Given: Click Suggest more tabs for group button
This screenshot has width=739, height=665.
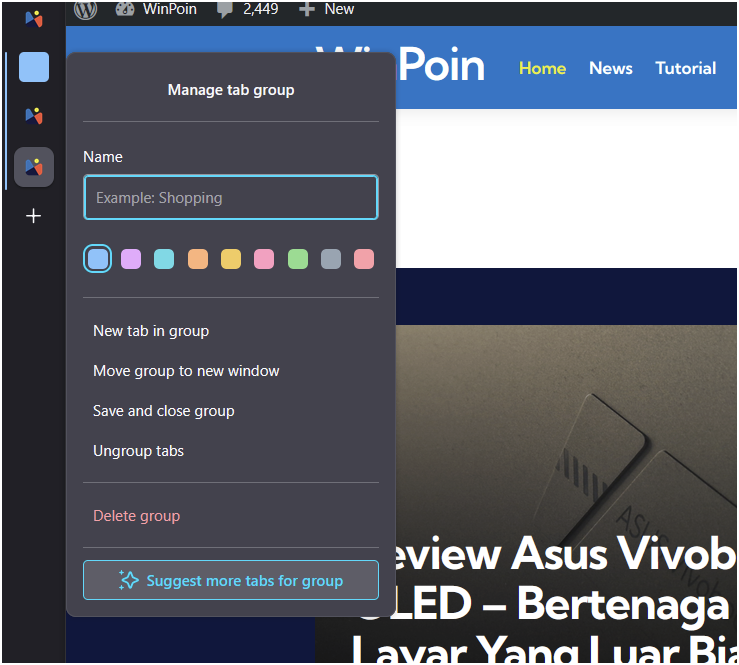Looking at the screenshot, I should [x=231, y=580].
